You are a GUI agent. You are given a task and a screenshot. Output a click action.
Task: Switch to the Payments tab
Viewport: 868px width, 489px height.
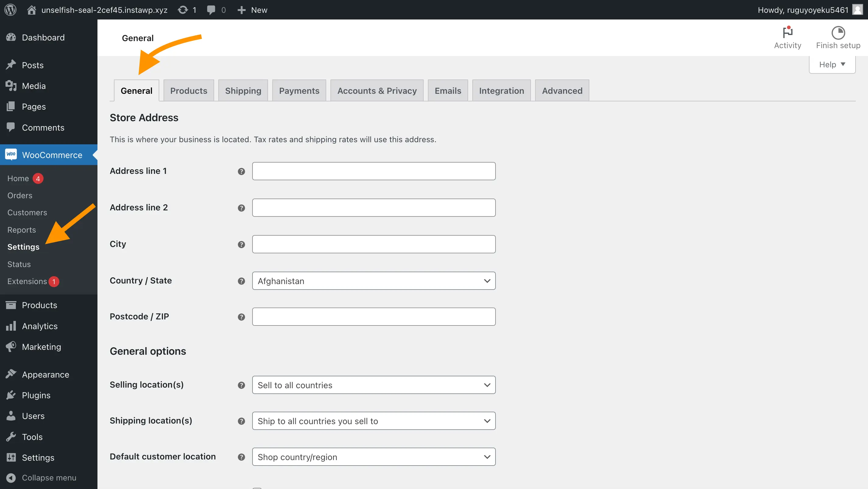coord(299,90)
